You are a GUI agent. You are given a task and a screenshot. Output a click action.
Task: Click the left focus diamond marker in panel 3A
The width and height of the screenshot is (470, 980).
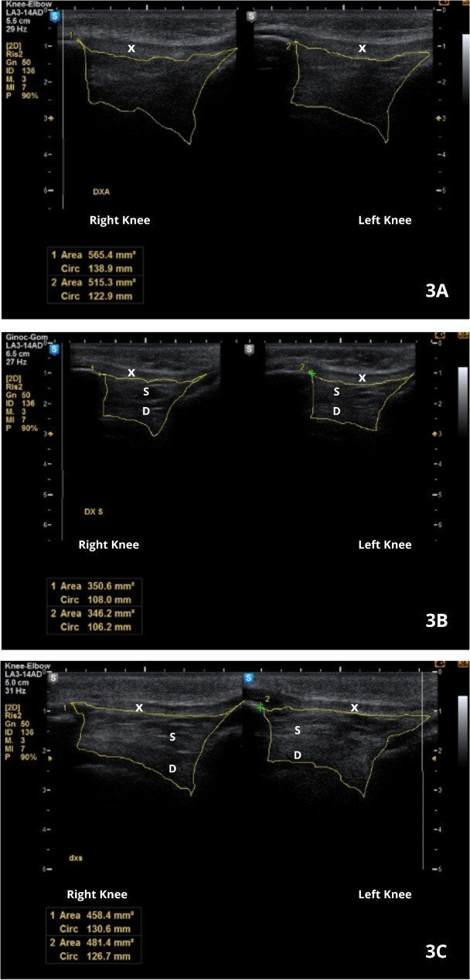(x=52, y=118)
